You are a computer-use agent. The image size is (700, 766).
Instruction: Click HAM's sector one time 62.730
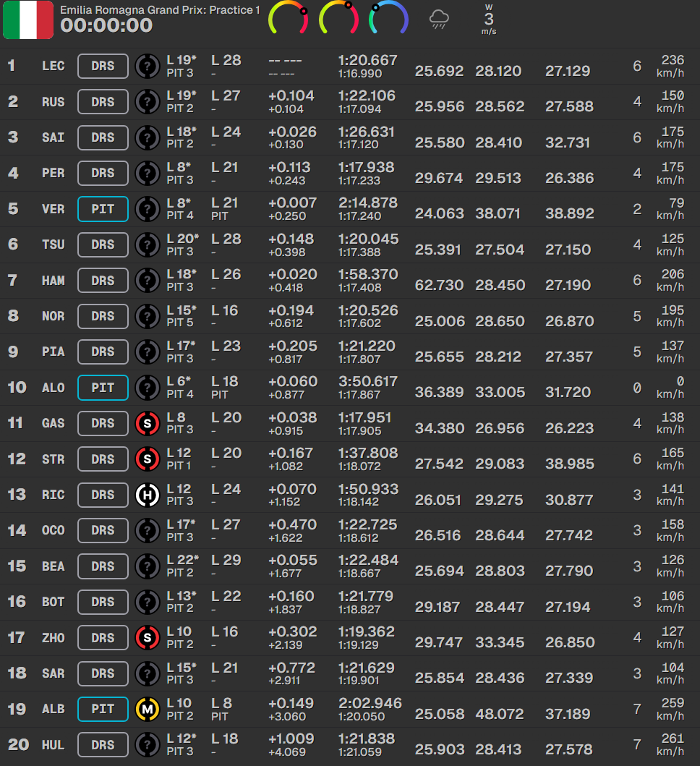439,285
